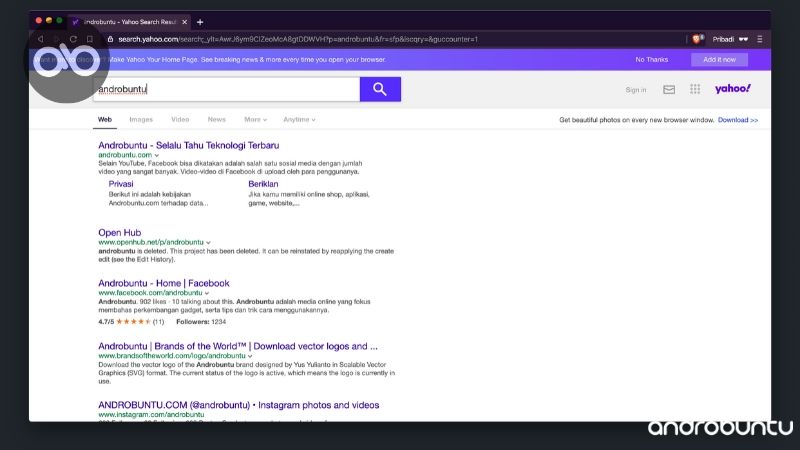This screenshot has width=800, height=450.
Task: Open the Privasi sublink
Action: tap(121, 184)
